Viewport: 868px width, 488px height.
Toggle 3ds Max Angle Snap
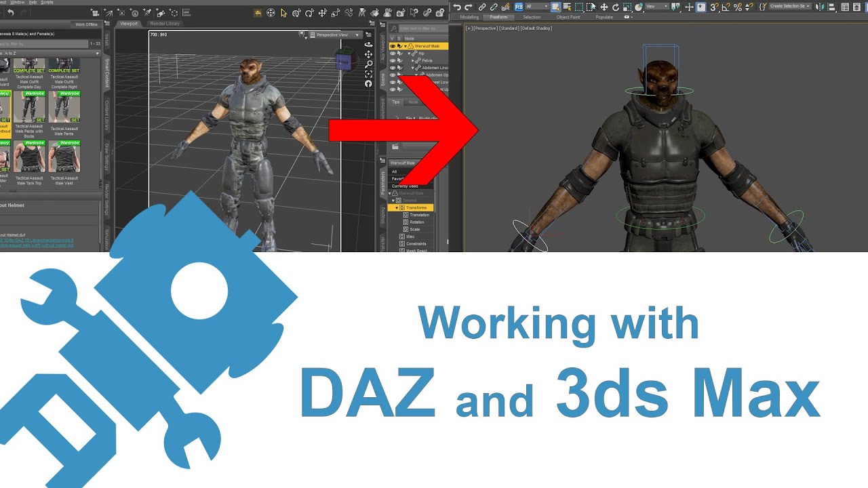tap(725, 7)
